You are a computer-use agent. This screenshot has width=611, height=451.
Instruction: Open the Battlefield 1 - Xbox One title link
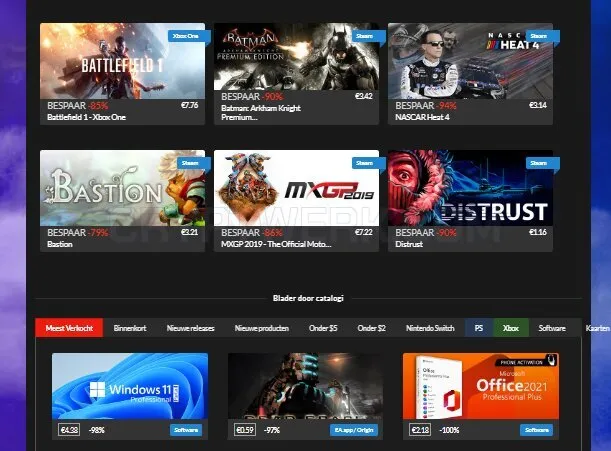pos(87,117)
